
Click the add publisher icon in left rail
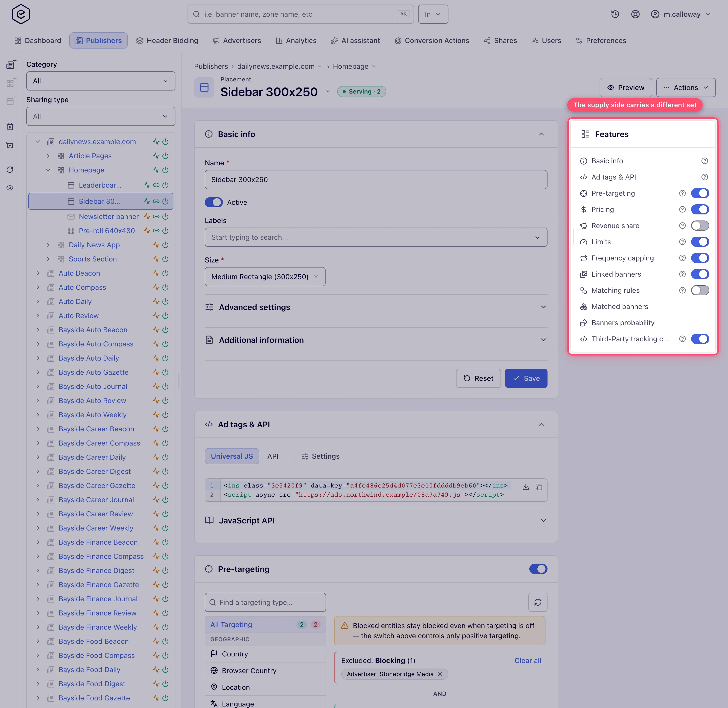pos(11,64)
